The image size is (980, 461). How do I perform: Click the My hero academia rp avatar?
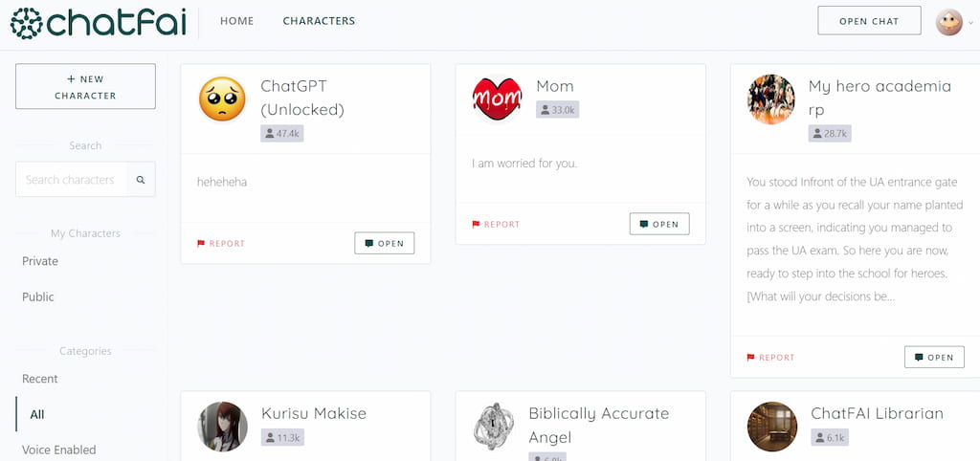coord(771,99)
